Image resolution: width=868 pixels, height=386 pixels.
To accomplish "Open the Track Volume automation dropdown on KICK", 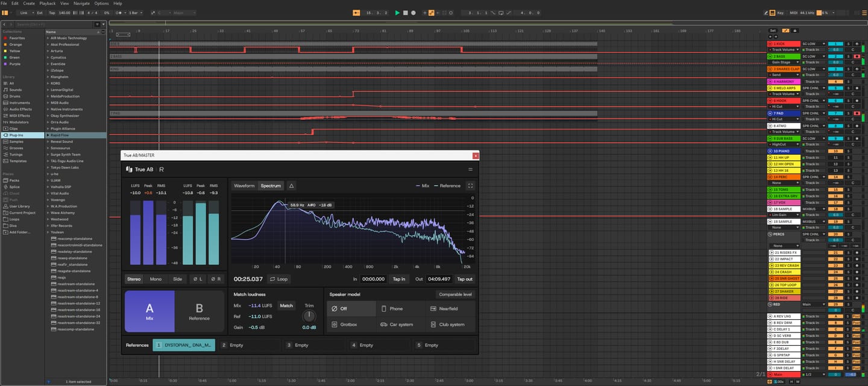I will click(783, 50).
